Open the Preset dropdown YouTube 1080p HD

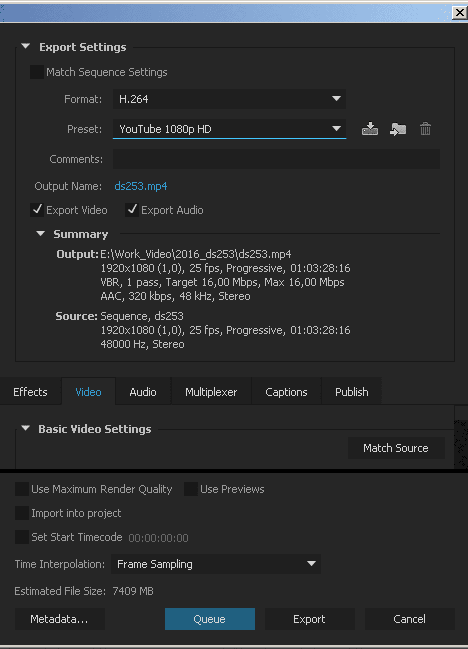[x=229, y=129]
